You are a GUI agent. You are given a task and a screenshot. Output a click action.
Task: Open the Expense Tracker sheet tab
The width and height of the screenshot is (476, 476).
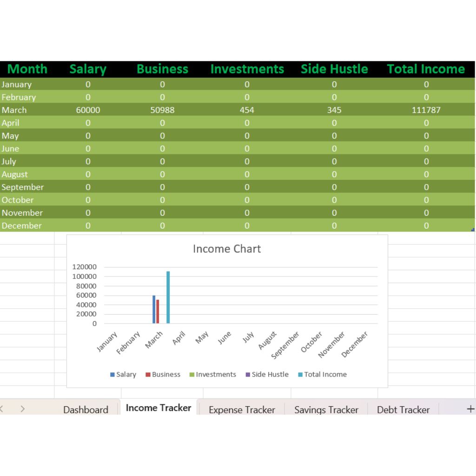click(x=242, y=410)
